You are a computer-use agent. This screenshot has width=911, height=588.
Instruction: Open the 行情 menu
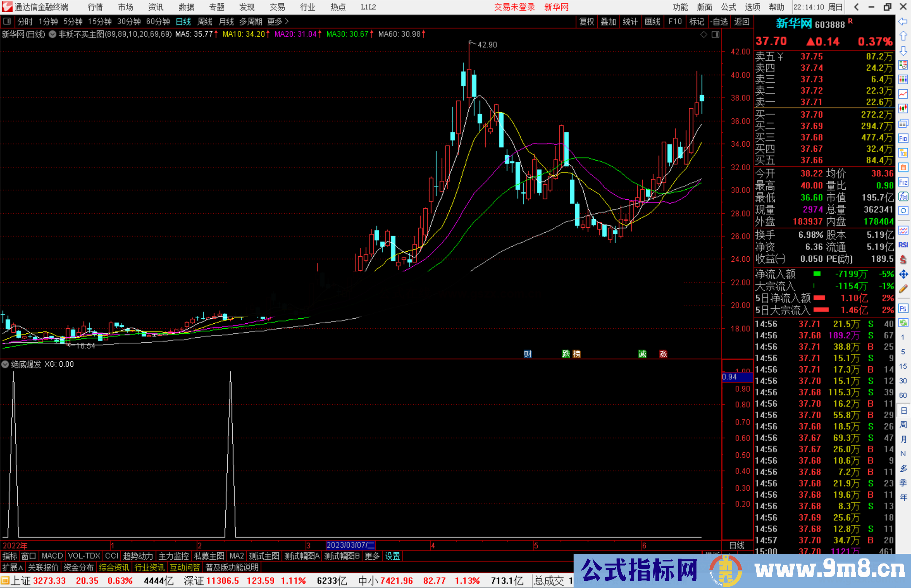[95, 7]
